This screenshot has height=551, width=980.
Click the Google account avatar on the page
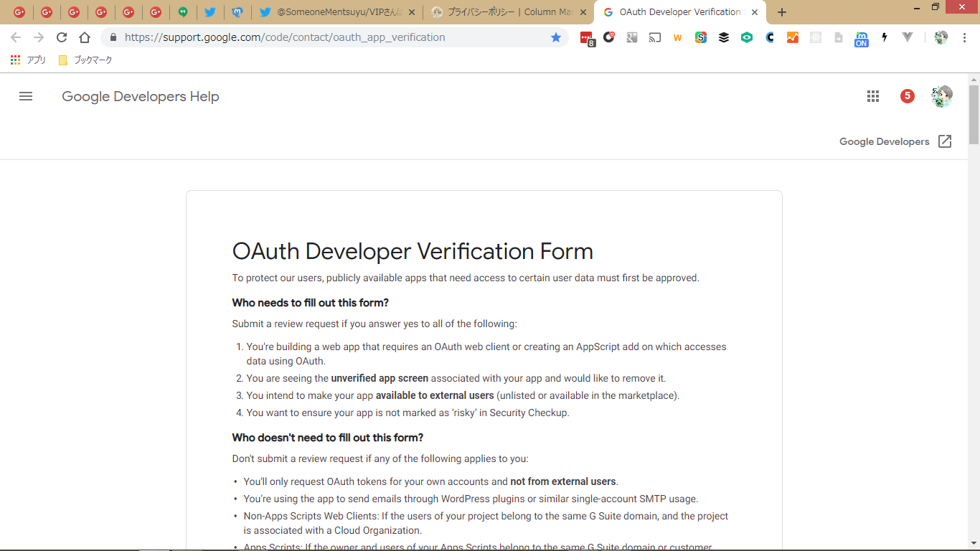pos(941,96)
